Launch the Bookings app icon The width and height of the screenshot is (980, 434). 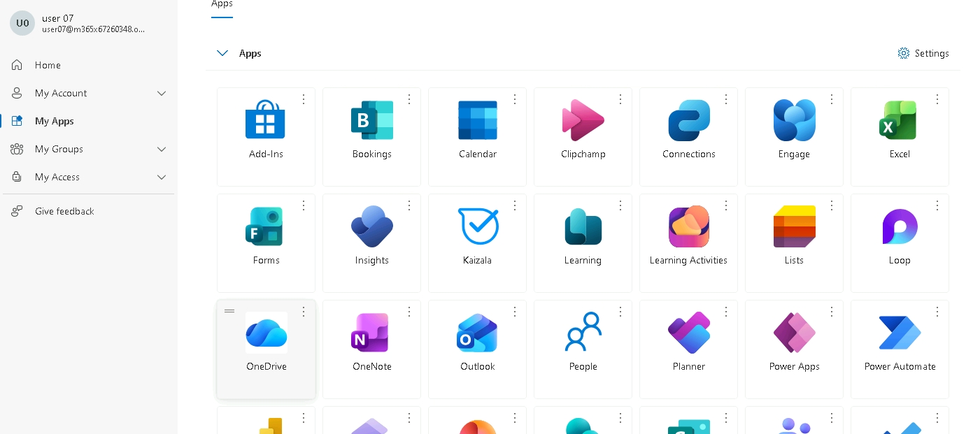click(x=371, y=120)
